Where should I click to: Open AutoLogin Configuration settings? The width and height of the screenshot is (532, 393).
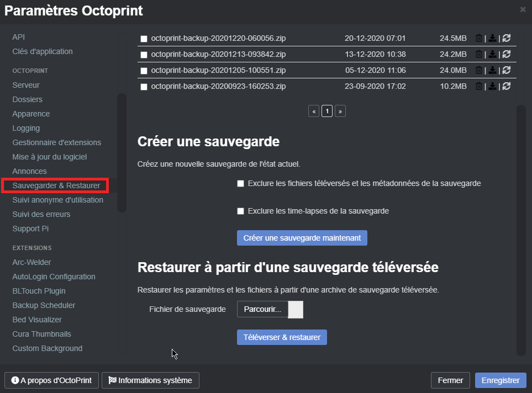pyautogui.click(x=54, y=277)
